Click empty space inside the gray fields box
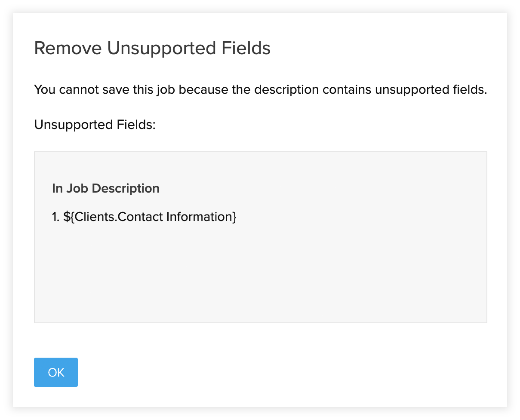Image resolution: width=520 pixels, height=420 pixels. [x=260, y=275]
